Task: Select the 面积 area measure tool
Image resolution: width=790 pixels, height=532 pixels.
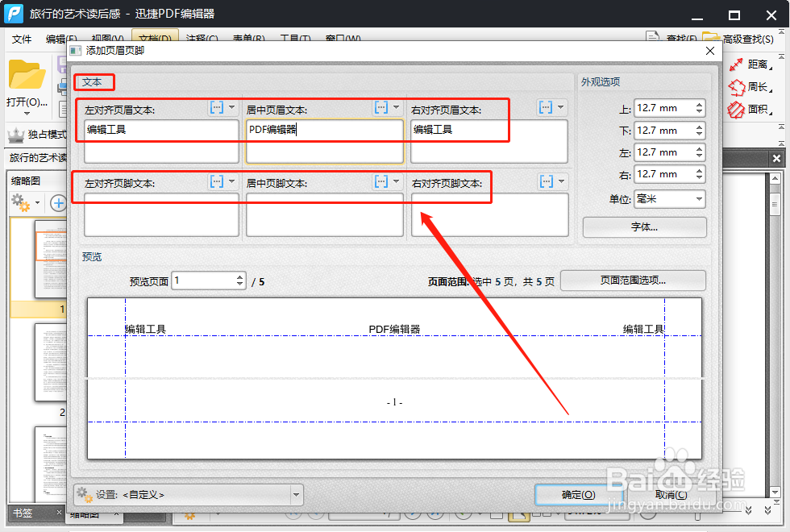Action: [x=750, y=109]
